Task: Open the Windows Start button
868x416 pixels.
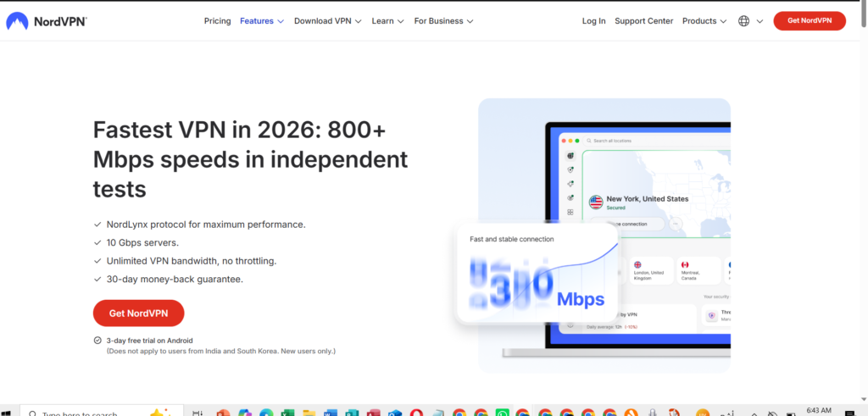Action: [x=7, y=413]
